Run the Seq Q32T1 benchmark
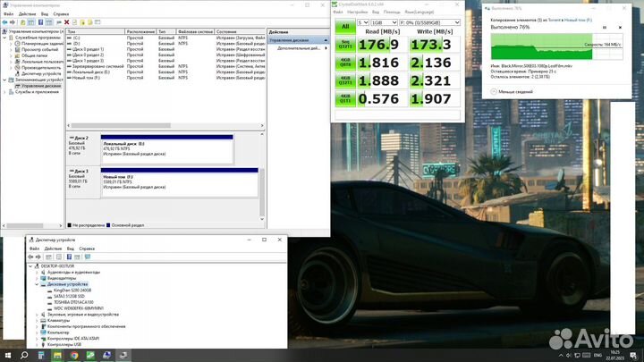 (x=345, y=44)
